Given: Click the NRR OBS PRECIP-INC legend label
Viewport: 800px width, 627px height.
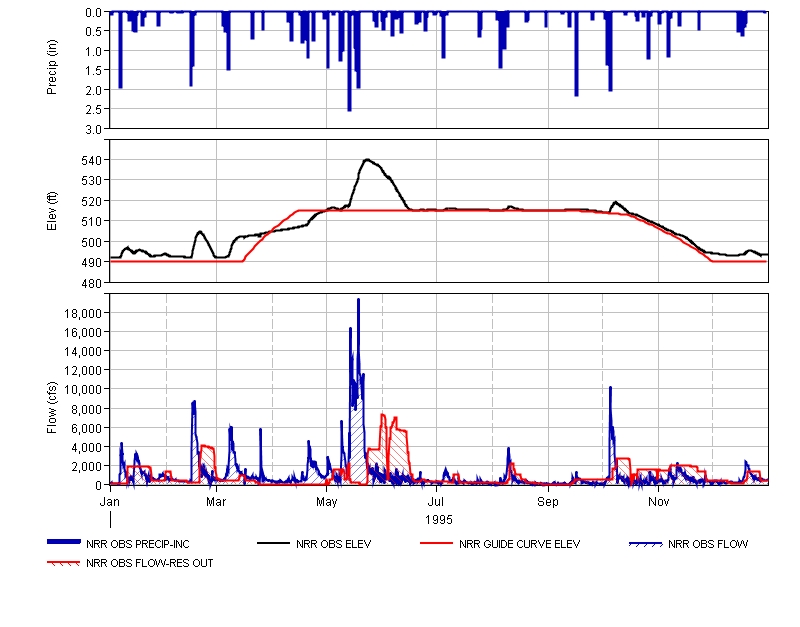Looking at the screenshot, I should (138, 544).
